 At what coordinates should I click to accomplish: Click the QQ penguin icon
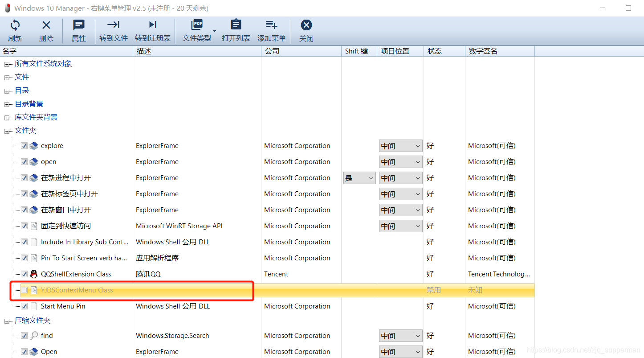pos(34,274)
